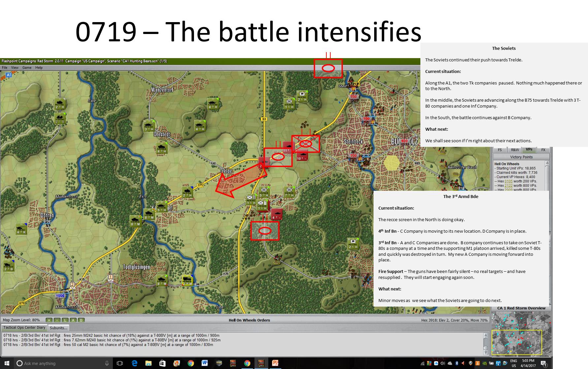Viewport: 588px width, 369px height.
Task: Launch Microsoft Edge from the taskbar
Action: (134, 363)
